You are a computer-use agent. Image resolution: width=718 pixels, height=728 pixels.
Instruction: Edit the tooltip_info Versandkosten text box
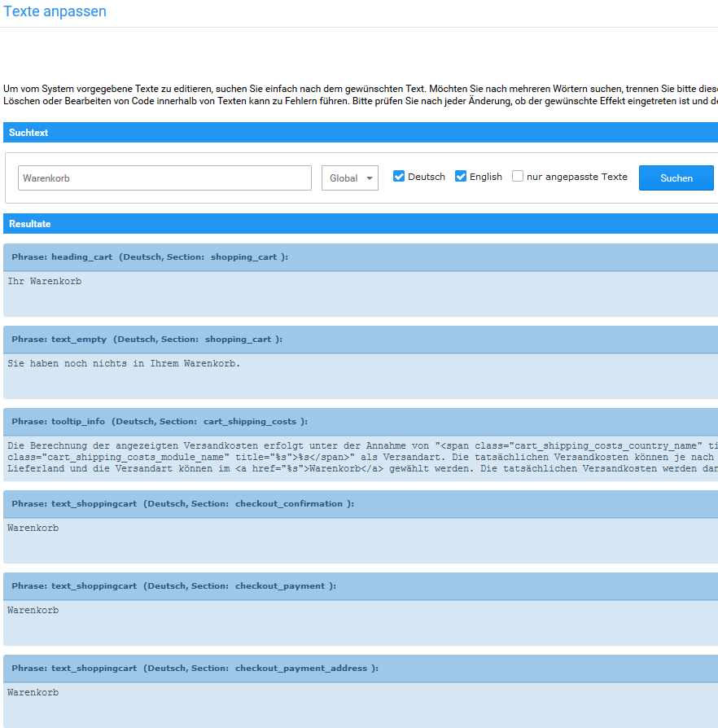pos(360,458)
